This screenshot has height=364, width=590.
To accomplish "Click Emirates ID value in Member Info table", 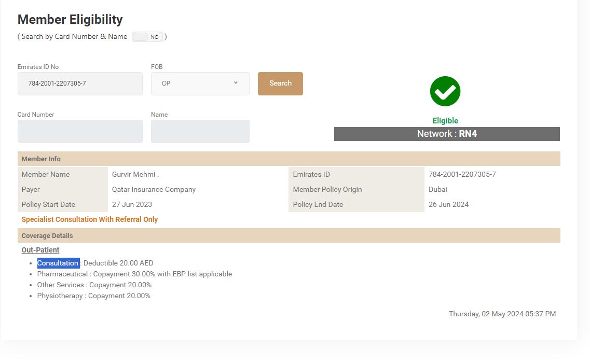I will 462,174.
